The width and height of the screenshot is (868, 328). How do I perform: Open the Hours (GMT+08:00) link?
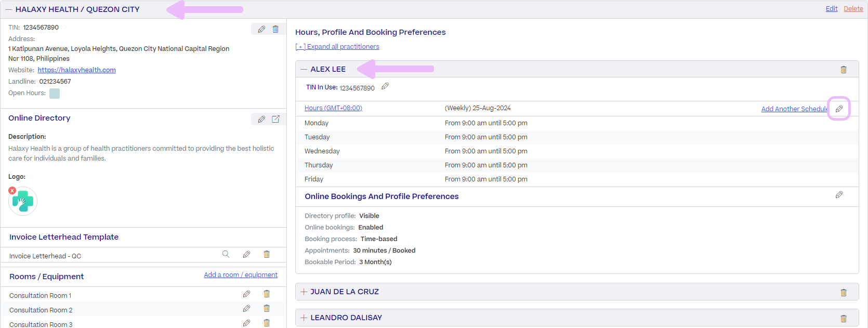point(333,108)
